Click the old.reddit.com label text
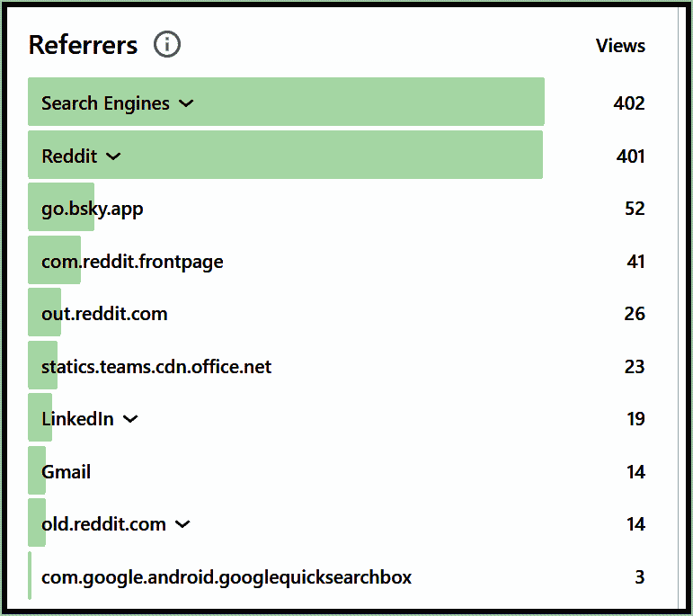 (x=103, y=524)
